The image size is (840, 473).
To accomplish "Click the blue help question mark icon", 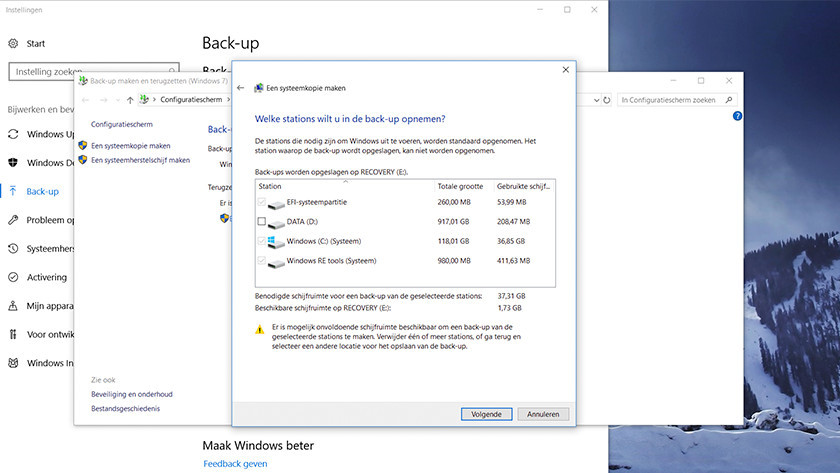I will 737,117.
